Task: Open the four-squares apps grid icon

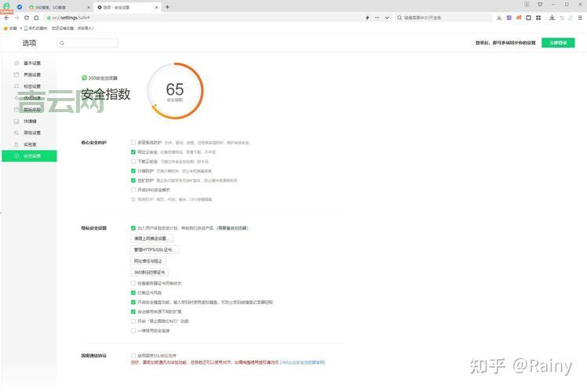Action: click(538, 17)
